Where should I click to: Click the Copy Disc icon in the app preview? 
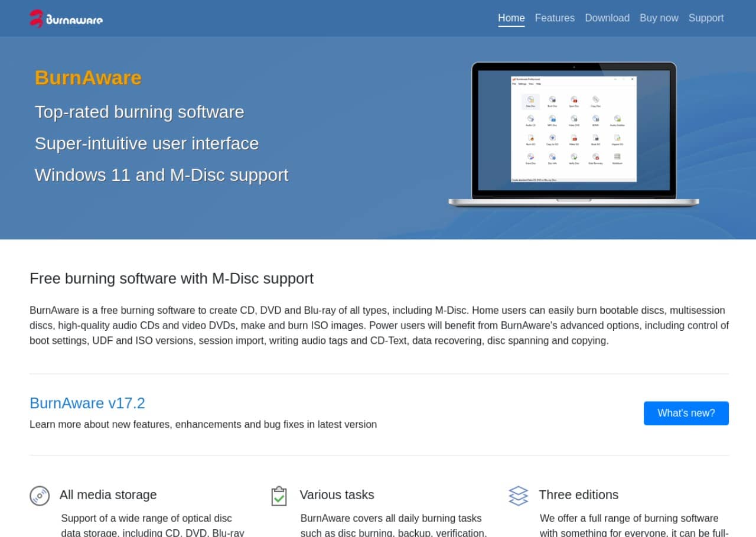(x=595, y=100)
